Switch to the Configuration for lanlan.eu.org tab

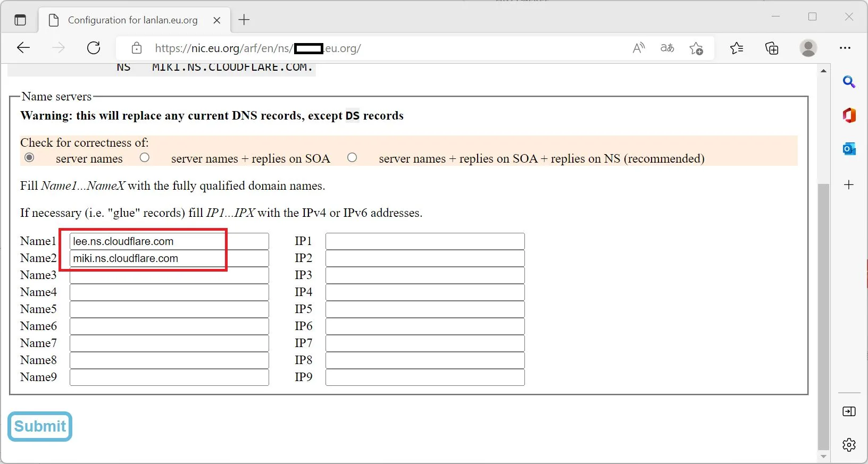pyautogui.click(x=132, y=20)
